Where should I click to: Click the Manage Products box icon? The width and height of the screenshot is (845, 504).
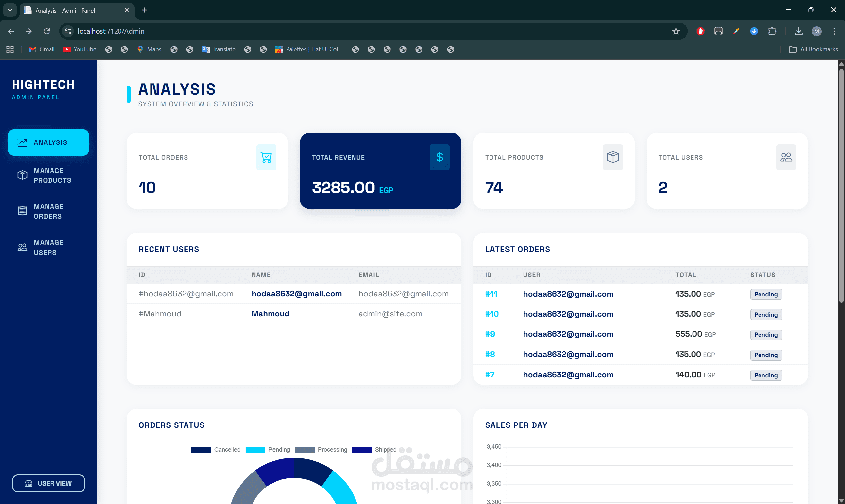pyautogui.click(x=22, y=175)
